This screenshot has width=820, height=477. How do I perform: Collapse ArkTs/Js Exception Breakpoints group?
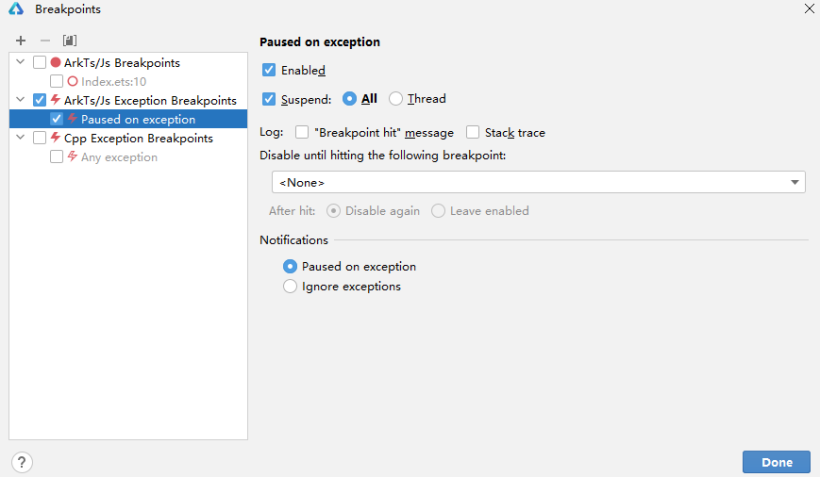pos(20,100)
